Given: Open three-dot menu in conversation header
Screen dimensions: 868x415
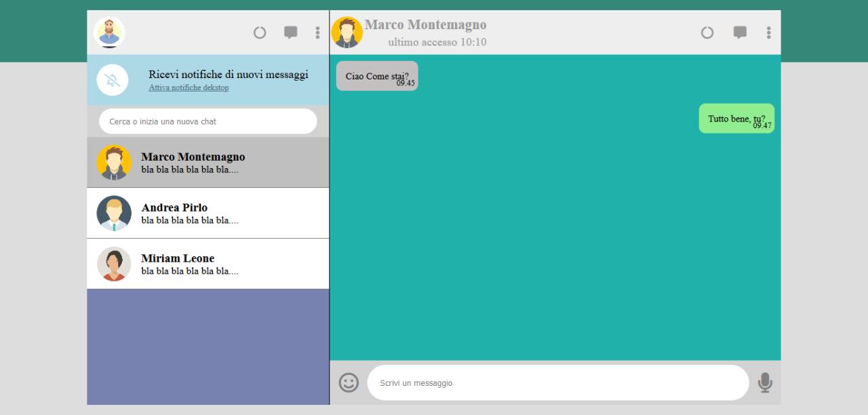Looking at the screenshot, I should pyautogui.click(x=768, y=33).
